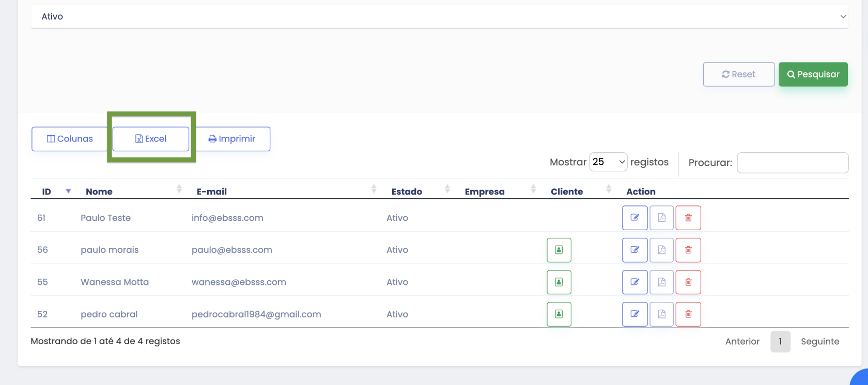
Task: Delete the pedro cabral record
Action: pos(688,314)
